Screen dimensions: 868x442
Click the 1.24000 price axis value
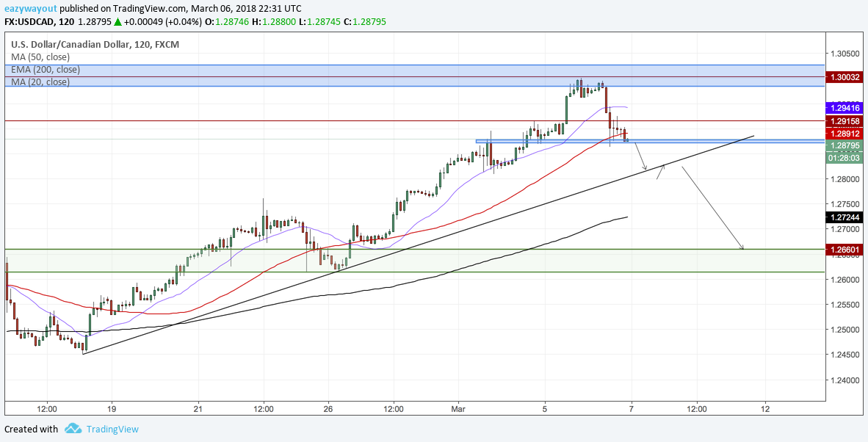843,380
